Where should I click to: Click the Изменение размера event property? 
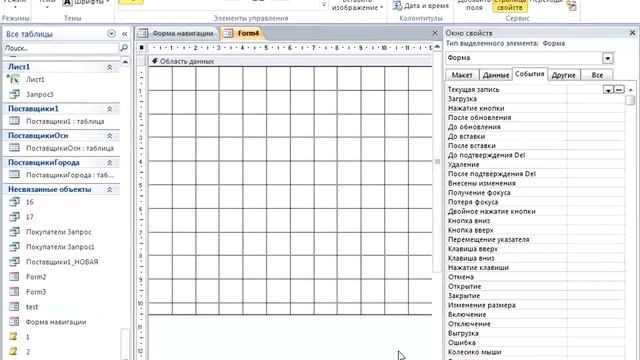pyautogui.click(x=536, y=305)
